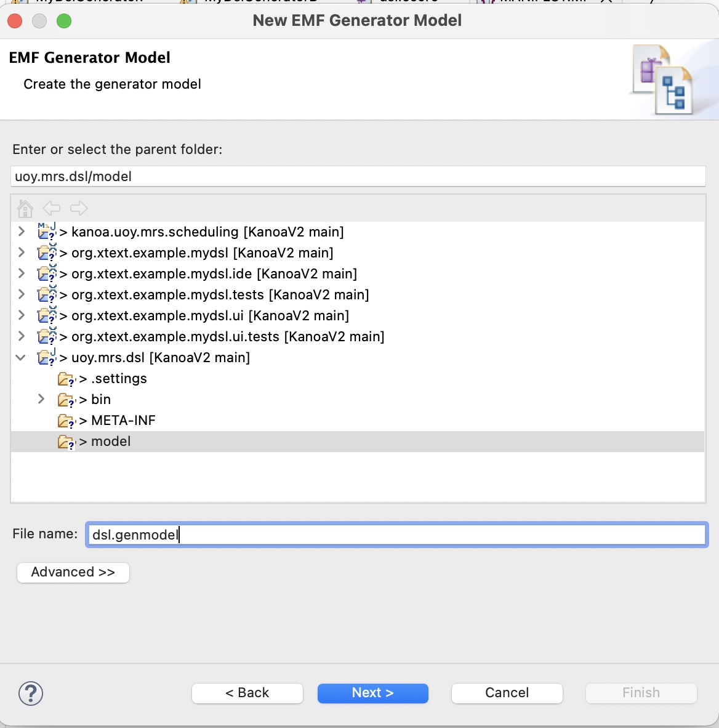This screenshot has height=728, width=719.
Task: Click the Home navigation icon
Action: [x=25, y=209]
